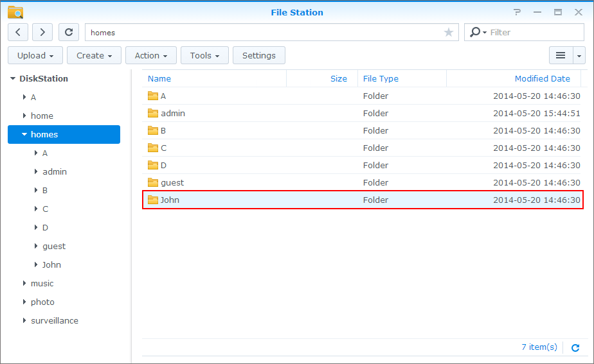Expand the photo shared folder
Image resolution: width=594 pixels, height=364 pixels.
[x=24, y=302]
